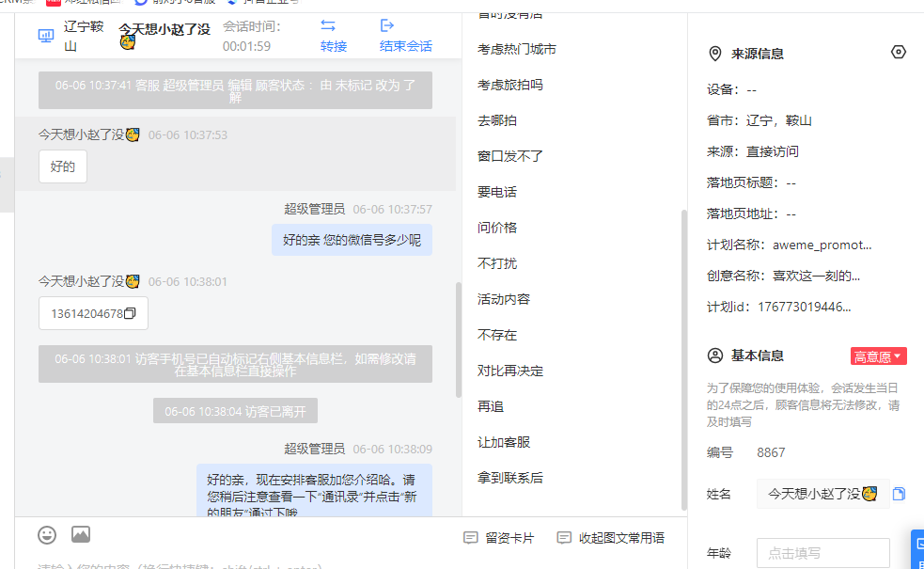
Task: Click the 转接 transfer arrows icon
Action: click(328, 25)
